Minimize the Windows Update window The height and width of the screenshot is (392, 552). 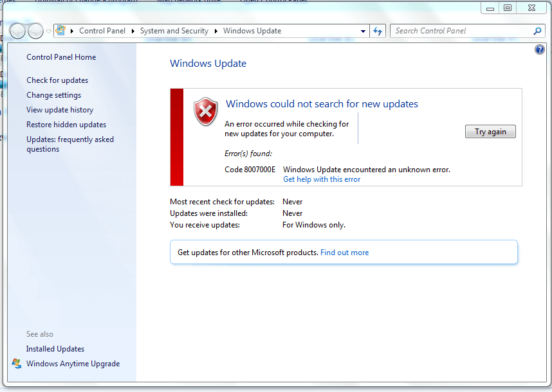coord(490,8)
